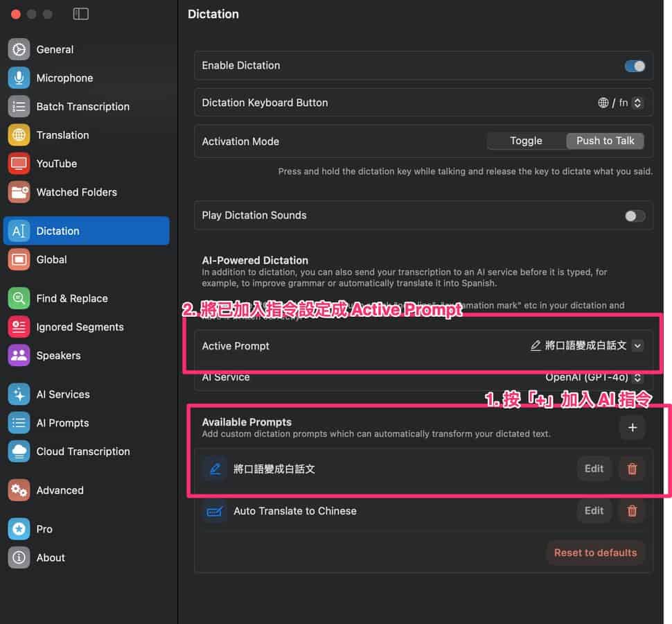Open the YouTube settings section
The image size is (672, 624).
point(56,164)
